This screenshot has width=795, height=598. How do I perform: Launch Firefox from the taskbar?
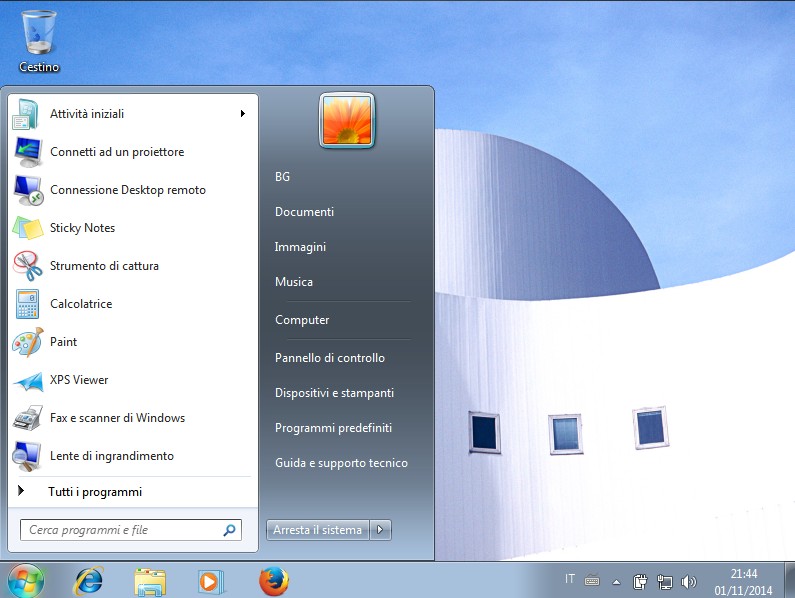coord(274,581)
